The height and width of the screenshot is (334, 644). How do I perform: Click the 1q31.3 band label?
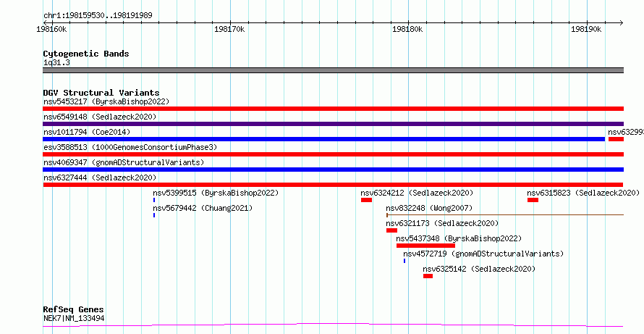coord(56,62)
